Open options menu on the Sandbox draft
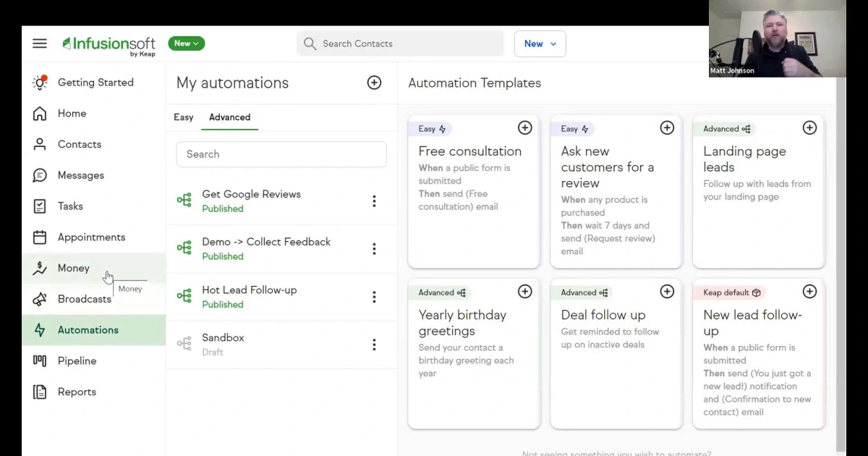 point(374,345)
